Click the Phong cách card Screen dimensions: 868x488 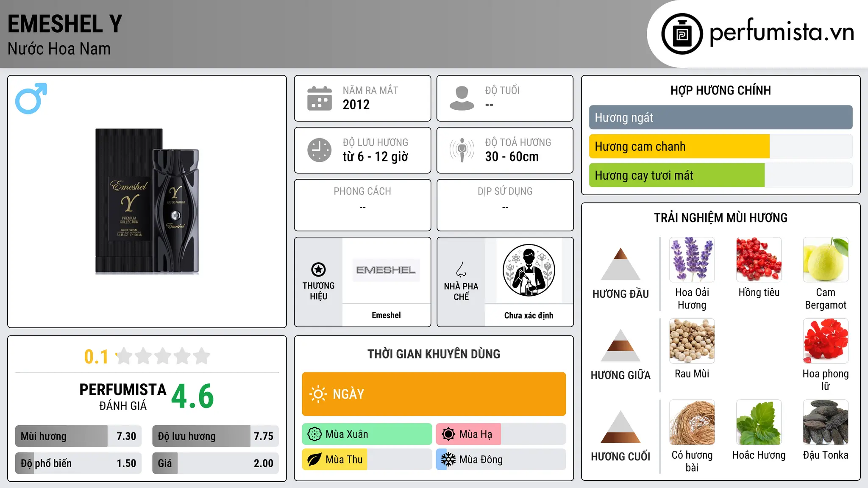362,205
